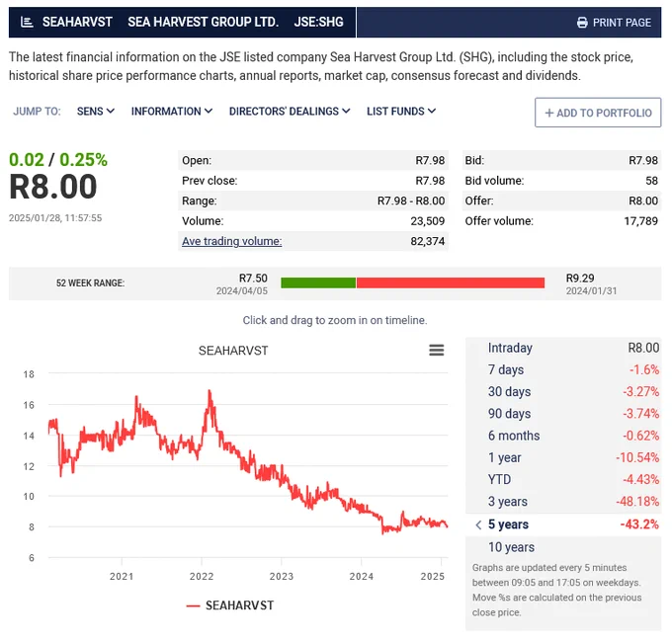Click the -48.18% three year change

pyautogui.click(x=637, y=502)
